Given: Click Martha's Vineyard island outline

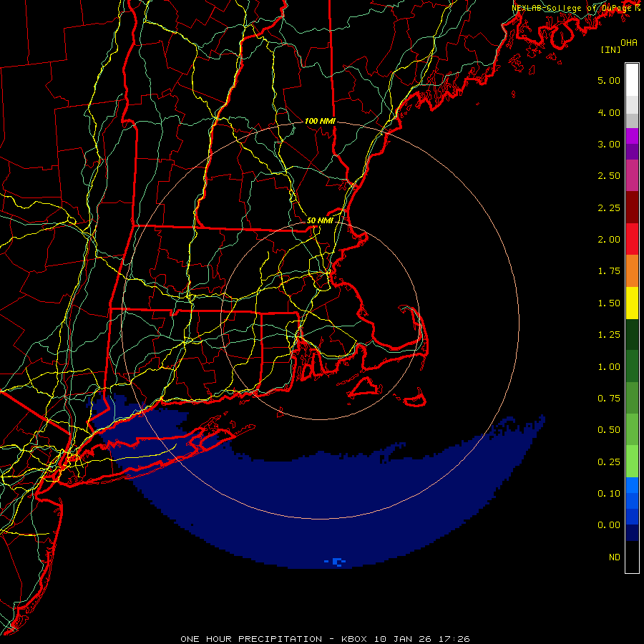Looking at the screenshot, I should (366, 388).
